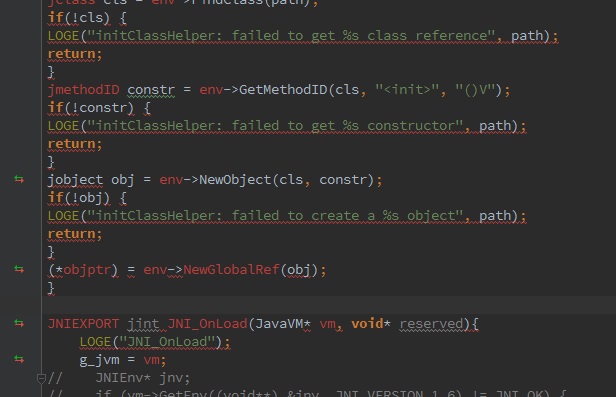Click gutter marker next to g_jvm assignment
Screen dimensions: 616x397
pos(19,359)
